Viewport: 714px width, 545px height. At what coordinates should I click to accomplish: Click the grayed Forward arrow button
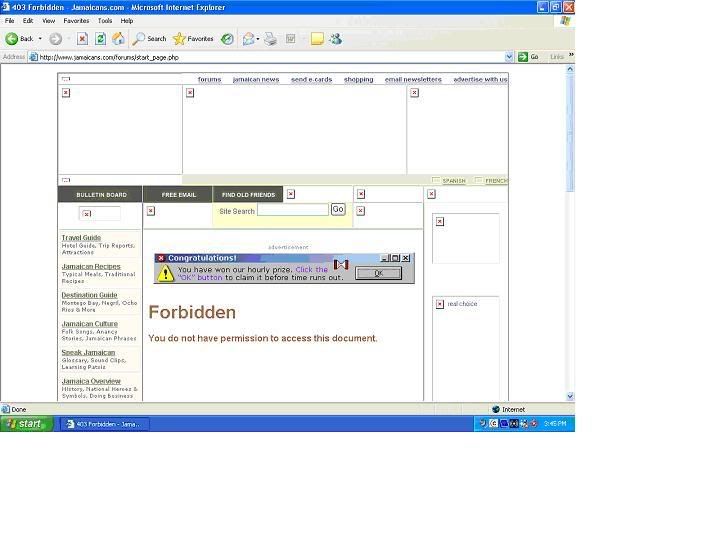[x=56, y=39]
